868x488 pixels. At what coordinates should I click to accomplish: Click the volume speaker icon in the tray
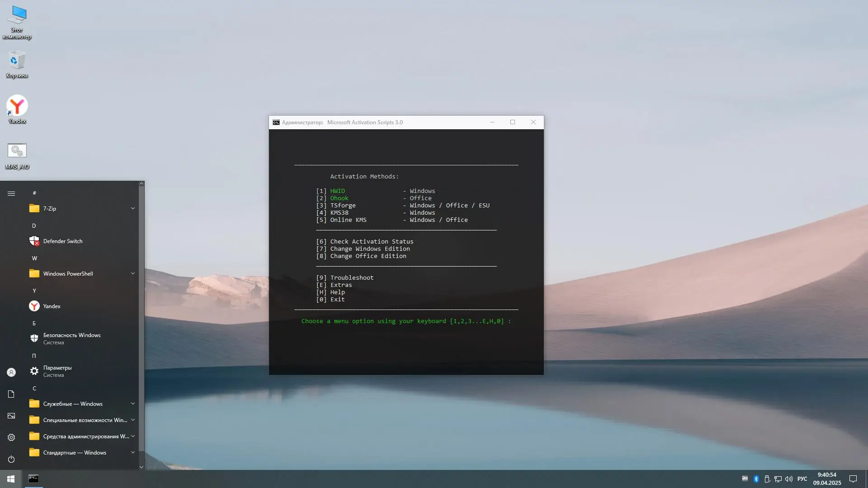tap(788, 479)
